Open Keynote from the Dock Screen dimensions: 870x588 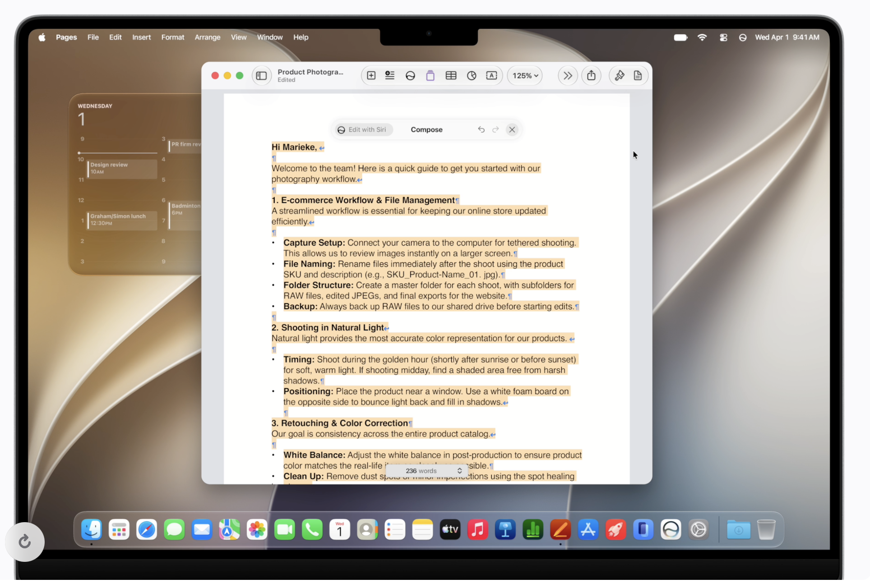click(x=505, y=529)
